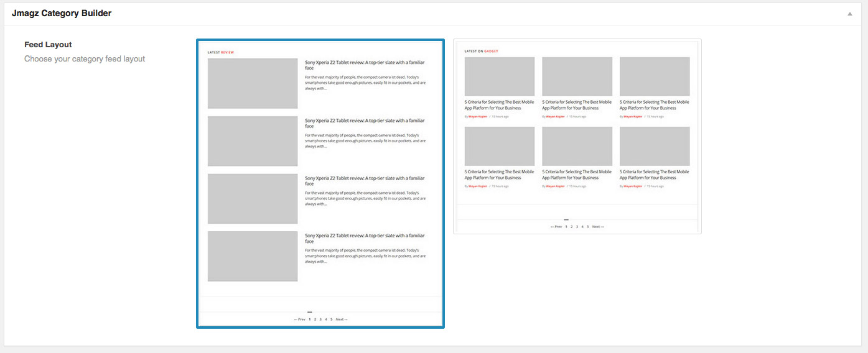Click top-right gray image in grid layout
Screen dimensions: 868x353
[x=655, y=76]
